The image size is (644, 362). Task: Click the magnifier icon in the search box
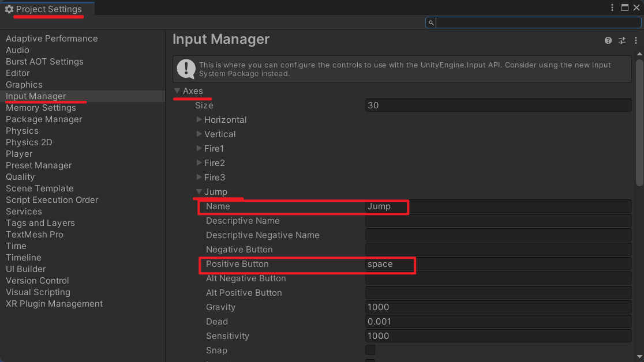coord(431,23)
